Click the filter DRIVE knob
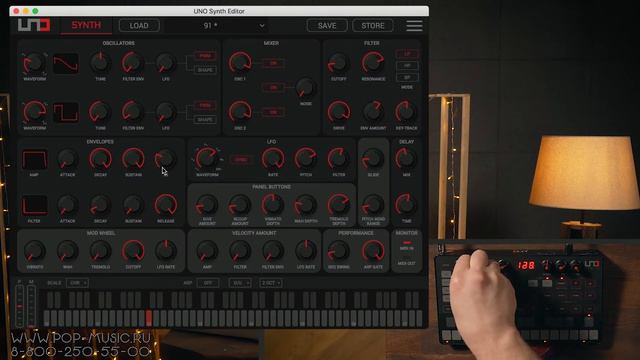 tap(338, 112)
